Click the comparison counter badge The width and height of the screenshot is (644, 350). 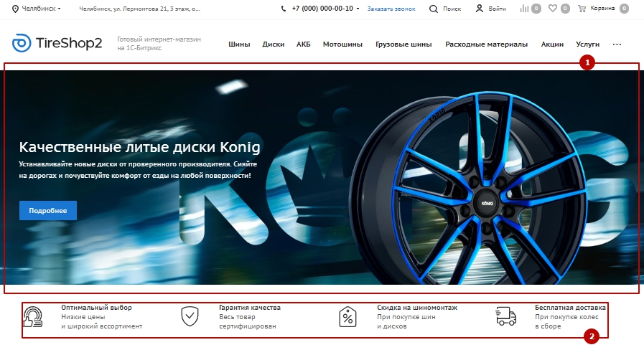pyautogui.click(x=536, y=9)
